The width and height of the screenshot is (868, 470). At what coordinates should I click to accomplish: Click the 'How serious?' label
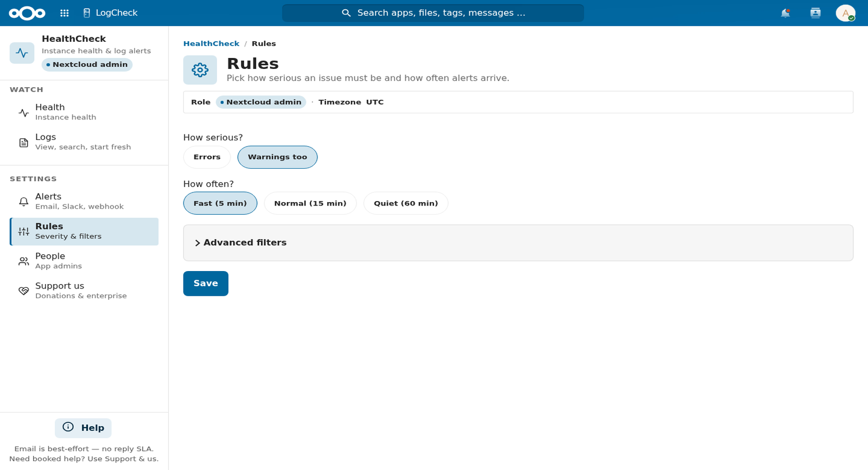tap(213, 138)
